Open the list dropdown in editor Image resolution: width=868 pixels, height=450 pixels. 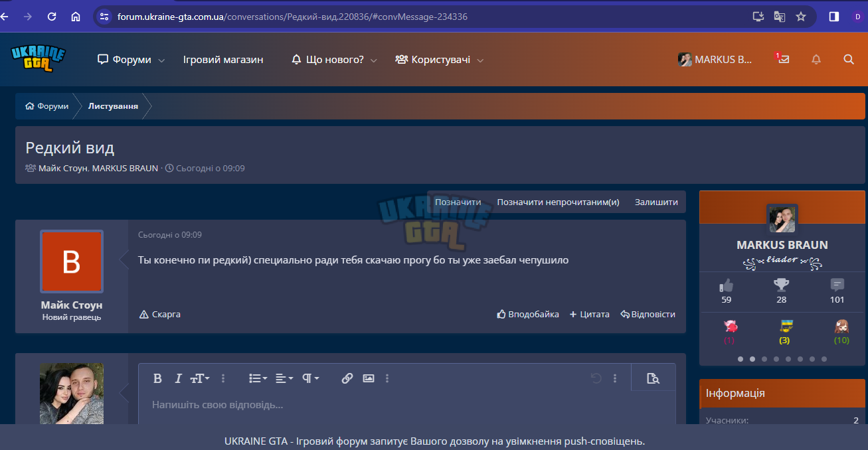pyautogui.click(x=258, y=378)
